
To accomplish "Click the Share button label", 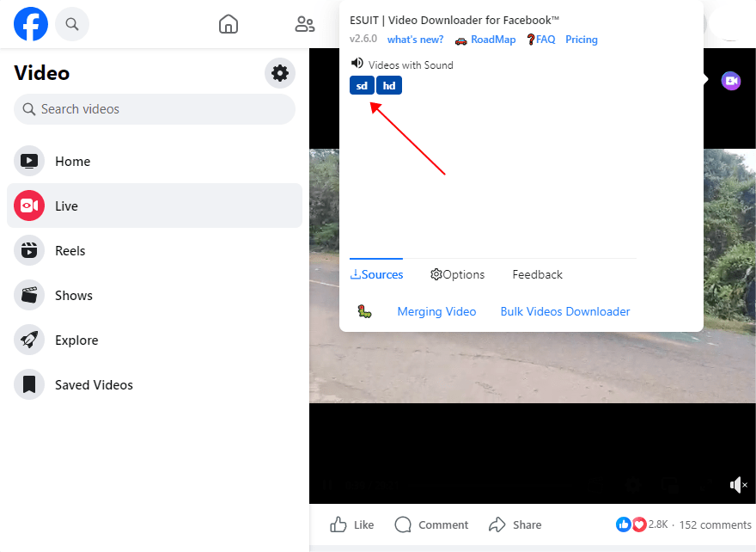I will (x=527, y=524).
